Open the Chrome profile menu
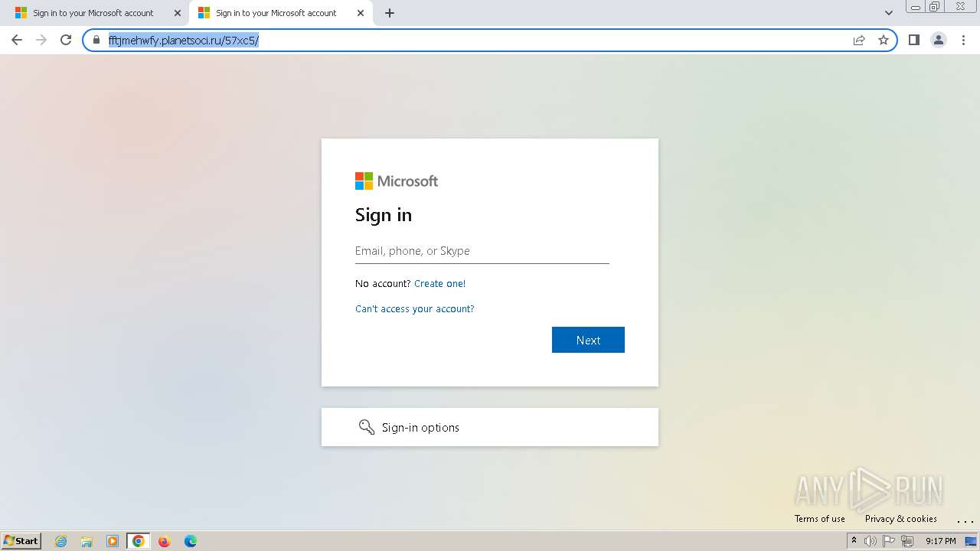 tap(939, 40)
